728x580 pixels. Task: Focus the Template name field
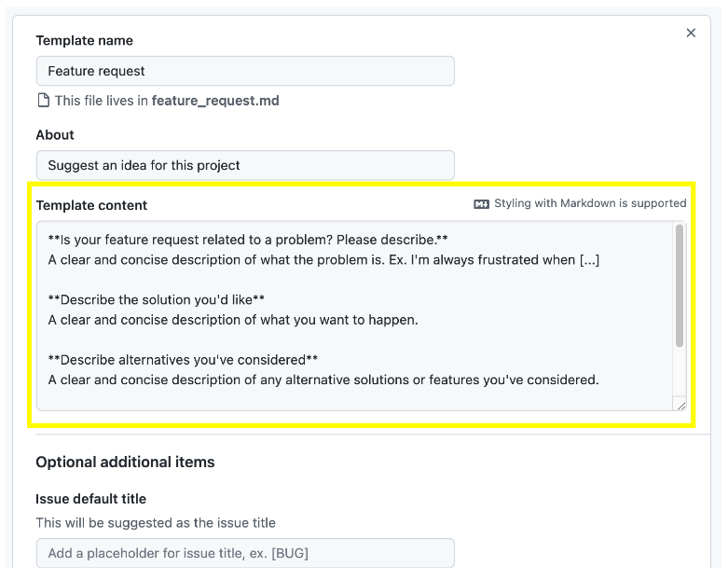click(245, 71)
